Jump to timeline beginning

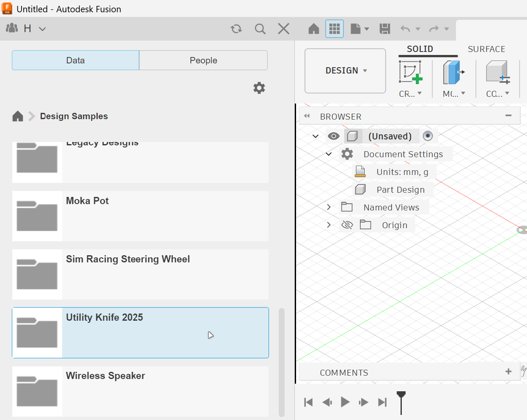click(308, 402)
